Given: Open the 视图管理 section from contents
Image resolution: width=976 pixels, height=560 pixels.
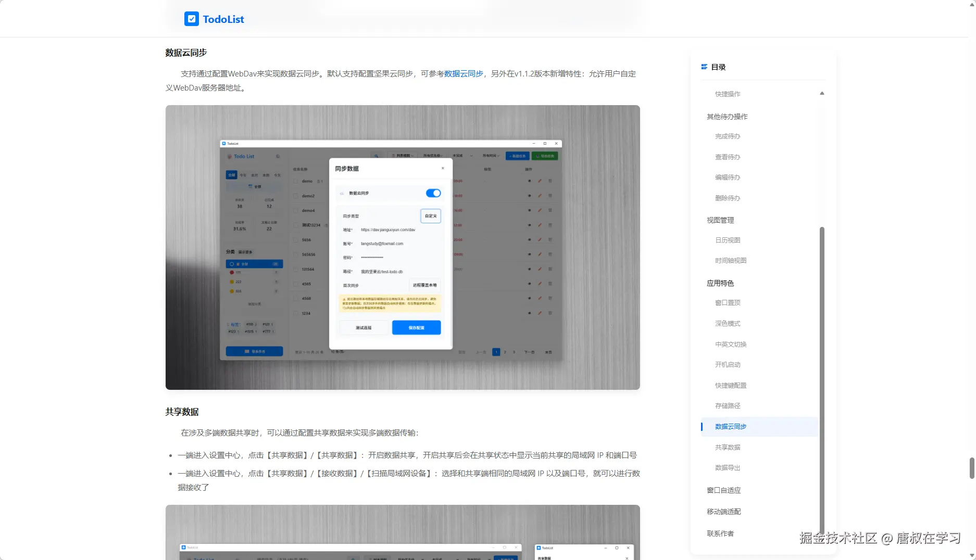Looking at the screenshot, I should point(720,220).
